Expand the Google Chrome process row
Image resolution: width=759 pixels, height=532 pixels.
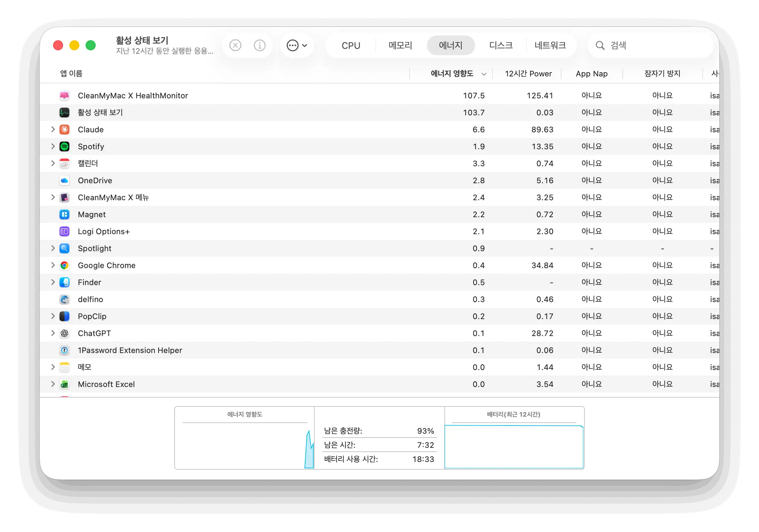click(x=53, y=265)
